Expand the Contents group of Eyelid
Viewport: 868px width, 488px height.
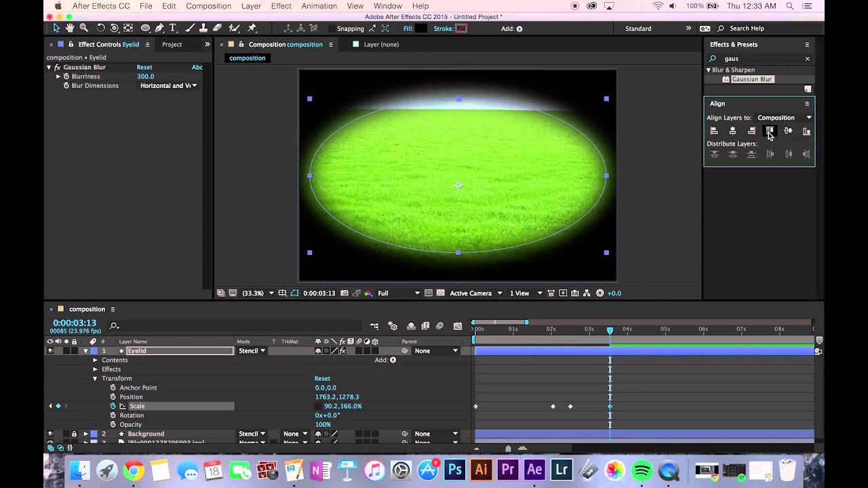coord(95,360)
